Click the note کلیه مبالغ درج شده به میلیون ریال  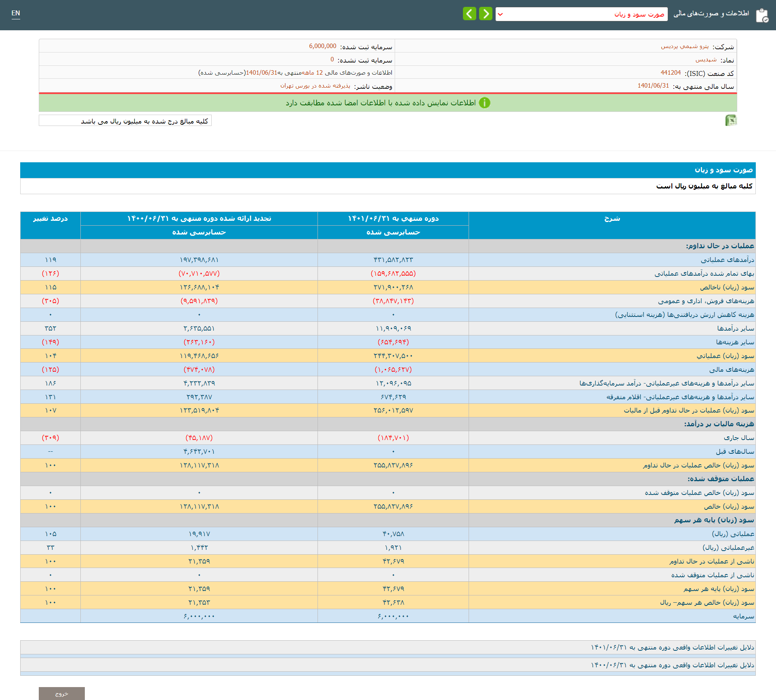tap(125, 121)
